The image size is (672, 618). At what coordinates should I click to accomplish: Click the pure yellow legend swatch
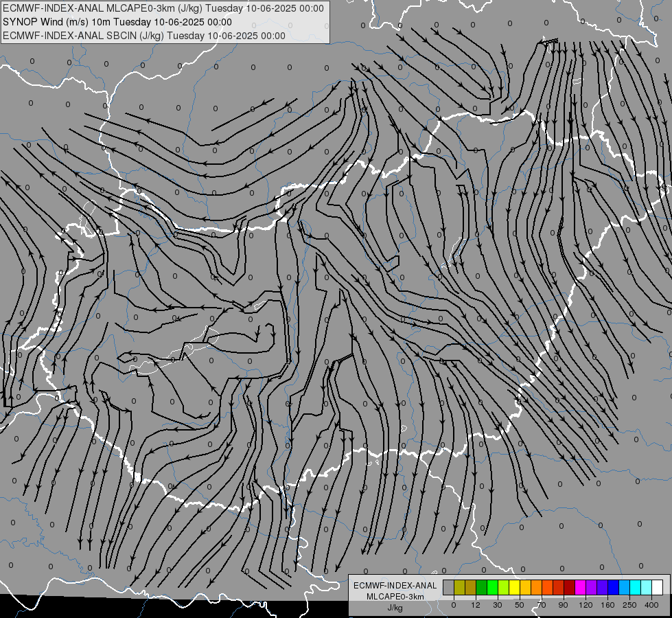click(x=515, y=587)
